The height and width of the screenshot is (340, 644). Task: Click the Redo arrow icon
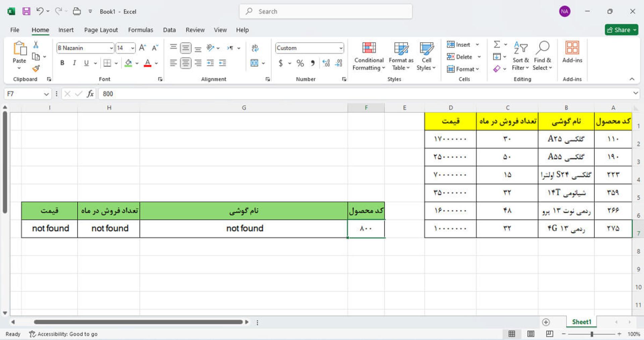coord(58,11)
